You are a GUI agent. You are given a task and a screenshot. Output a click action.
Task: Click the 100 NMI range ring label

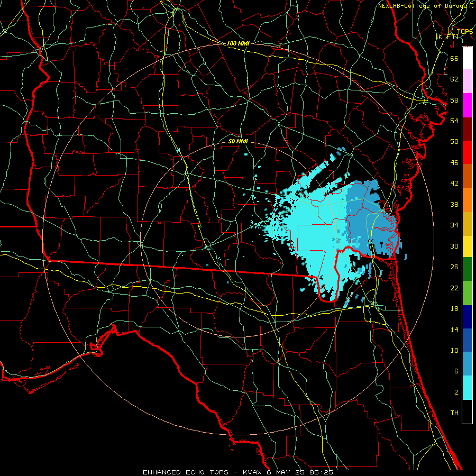click(238, 44)
